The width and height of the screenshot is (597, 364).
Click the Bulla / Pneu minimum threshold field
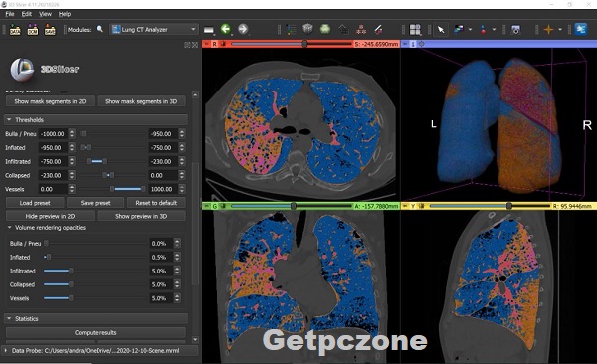53,134
